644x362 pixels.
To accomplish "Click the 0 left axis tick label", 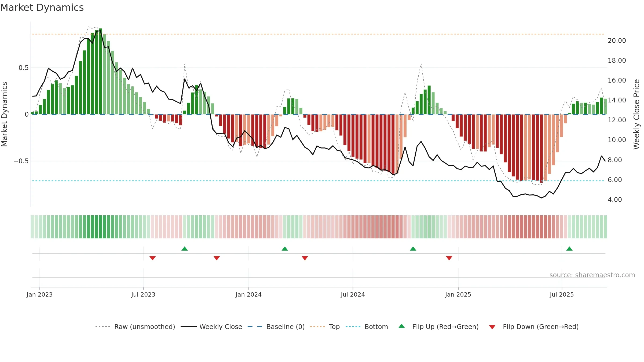I will click(x=27, y=114).
